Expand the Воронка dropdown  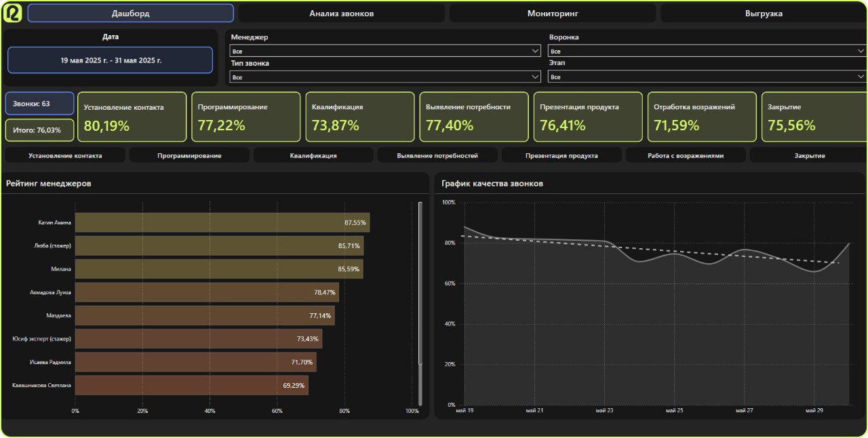(x=707, y=51)
